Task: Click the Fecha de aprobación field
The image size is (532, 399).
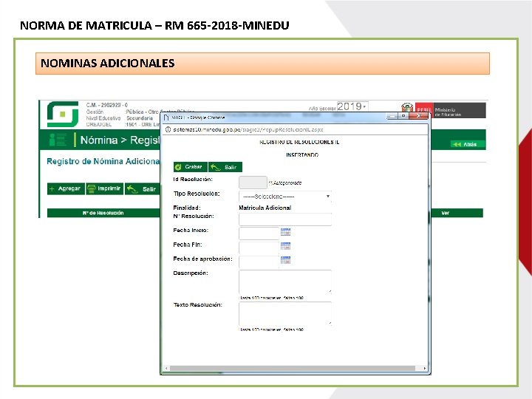Action: (x=259, y=262)
